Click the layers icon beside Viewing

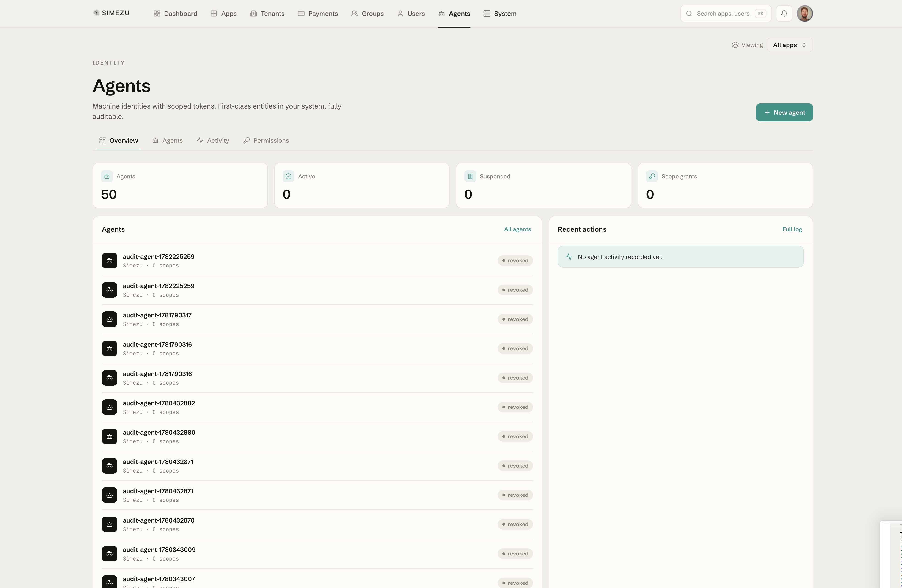(735, 45)
